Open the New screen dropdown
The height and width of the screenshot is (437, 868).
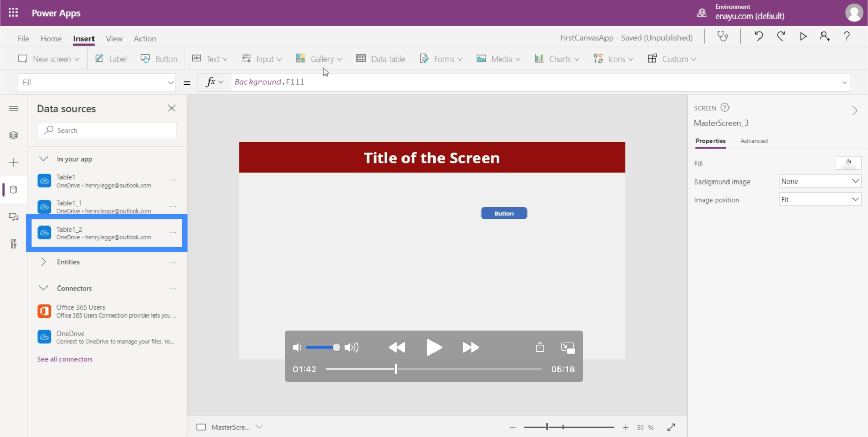(49, 59)
